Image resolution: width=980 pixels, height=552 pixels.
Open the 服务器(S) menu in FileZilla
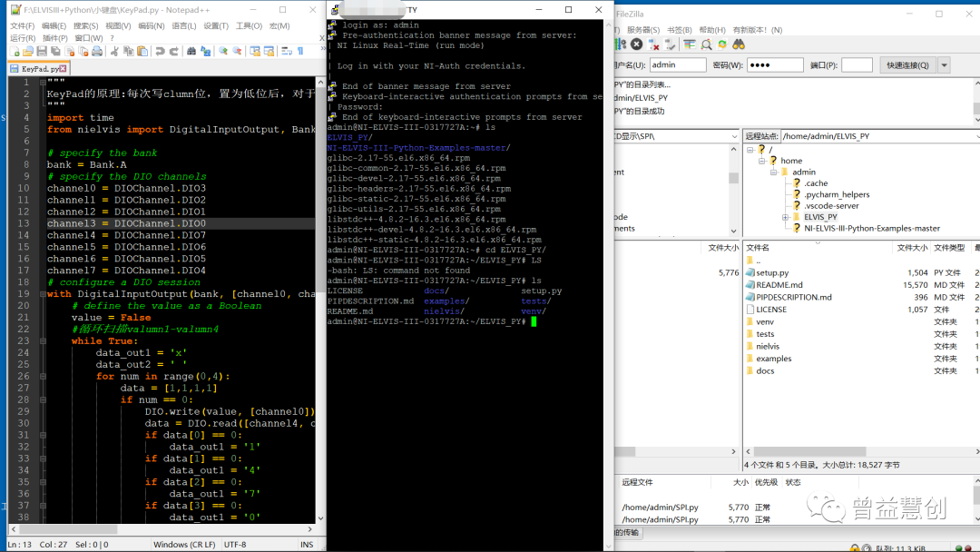tap(643, 30)
